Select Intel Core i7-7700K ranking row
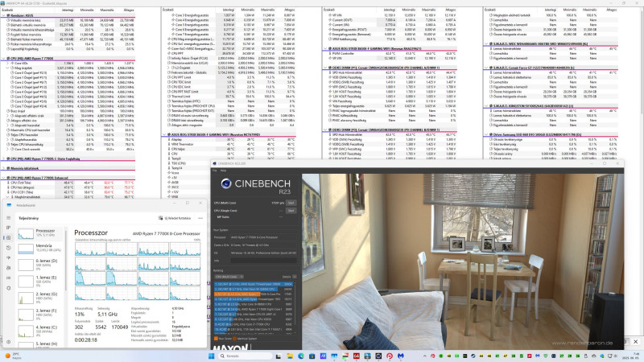The image size is (644, 362). (253, 324)
